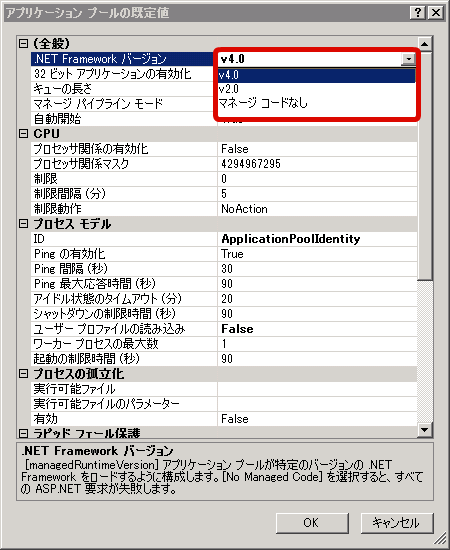Select the ID property label
The height and width of the screenshot is (550, 450).
39,239
